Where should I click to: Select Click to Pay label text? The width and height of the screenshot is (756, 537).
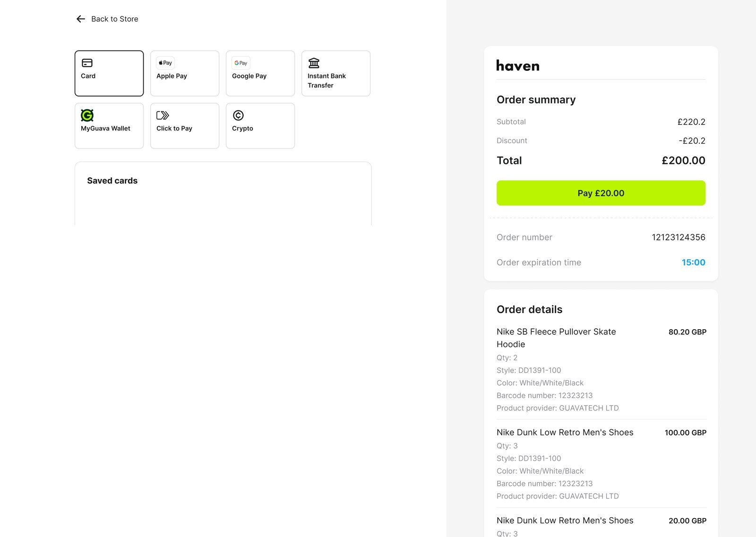174,128
